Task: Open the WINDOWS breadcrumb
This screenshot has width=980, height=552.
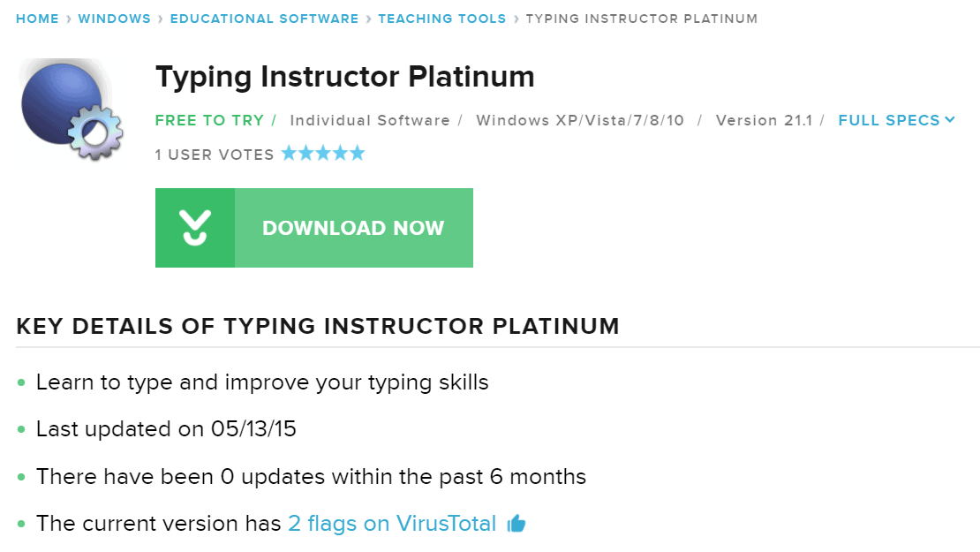Action: pos(115,19)
